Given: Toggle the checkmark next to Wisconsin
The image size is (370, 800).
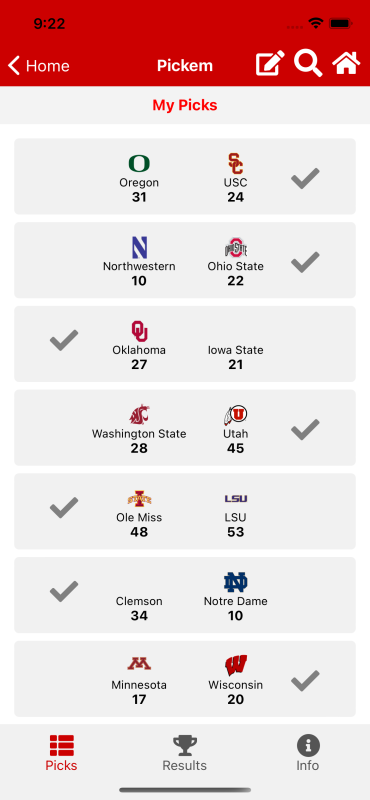Looking at the screenshot, I should (x=305, y=681).
